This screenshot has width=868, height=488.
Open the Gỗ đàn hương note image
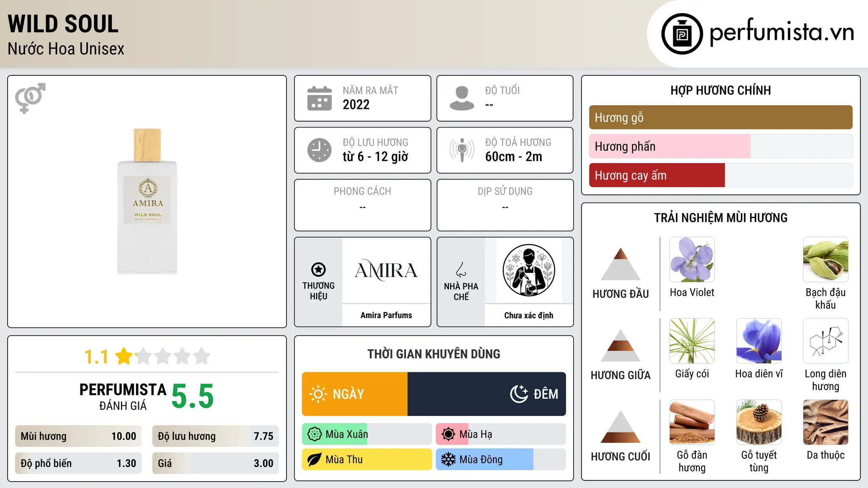pos(692,422)
